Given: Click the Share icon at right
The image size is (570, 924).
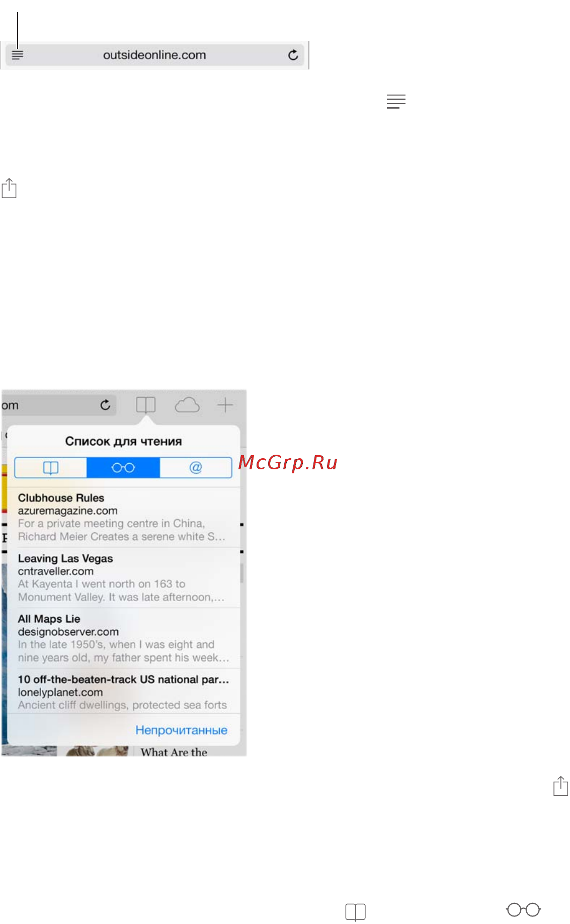Looking at the screenshot, I should 560,786.
